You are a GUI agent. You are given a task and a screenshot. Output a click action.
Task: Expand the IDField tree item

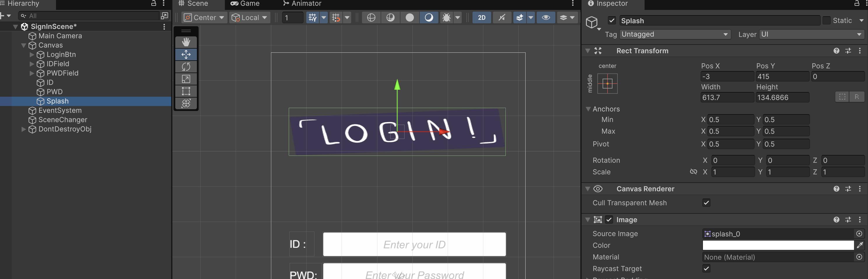[x=32, y=64]
